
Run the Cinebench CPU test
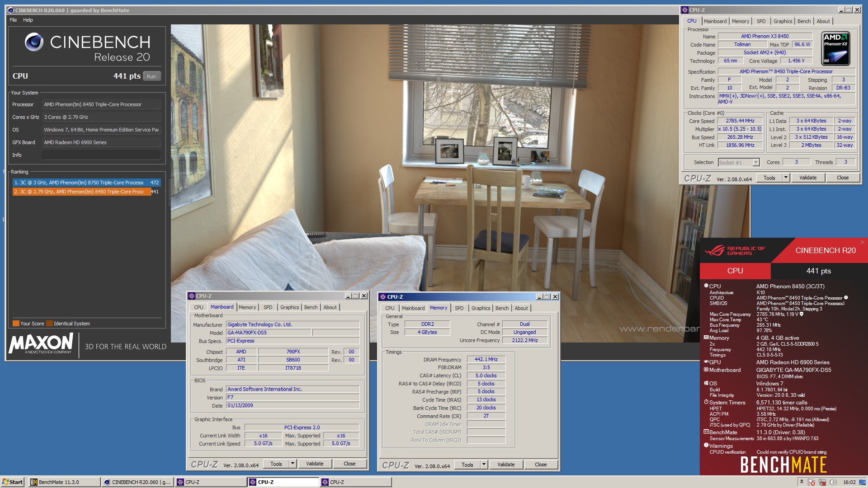(x=151, y=76)
